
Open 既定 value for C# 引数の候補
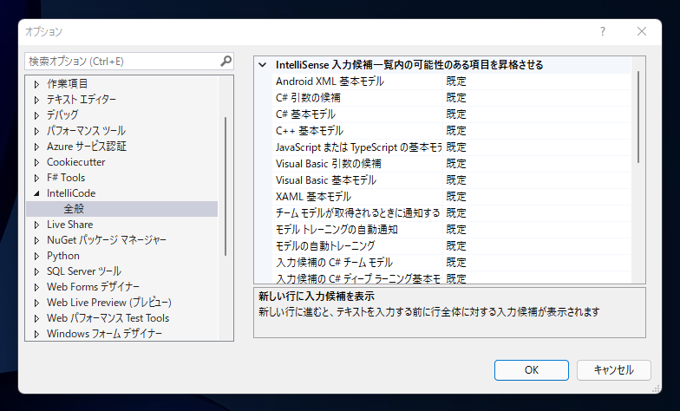pyautogui.click(x=537, y=98)
